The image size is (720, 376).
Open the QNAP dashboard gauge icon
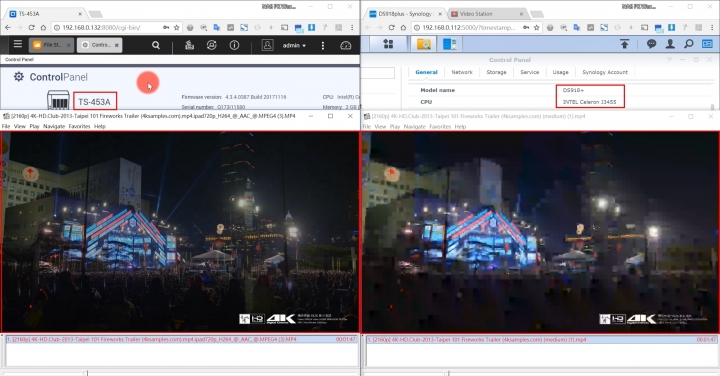(345, 45)
